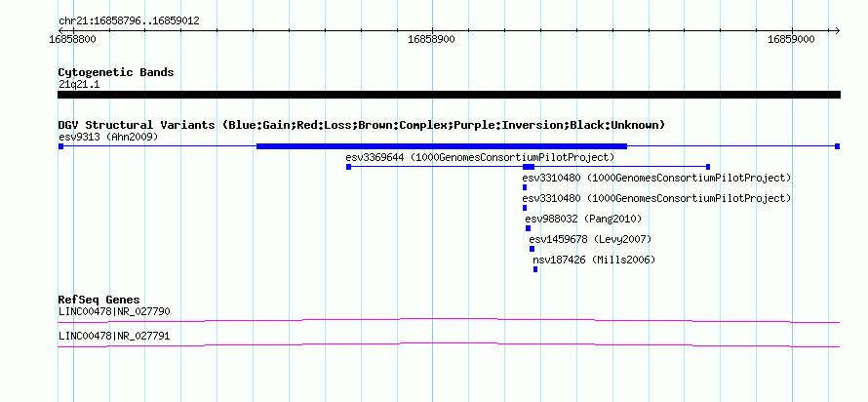Open the esv3369644 variant label
This screenshot has height=402, width=868.
point(480,157)
